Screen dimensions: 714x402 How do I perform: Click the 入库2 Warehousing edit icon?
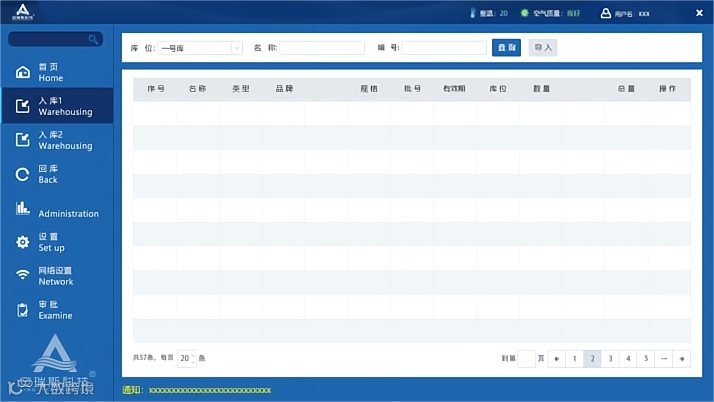tap(22, 139)
